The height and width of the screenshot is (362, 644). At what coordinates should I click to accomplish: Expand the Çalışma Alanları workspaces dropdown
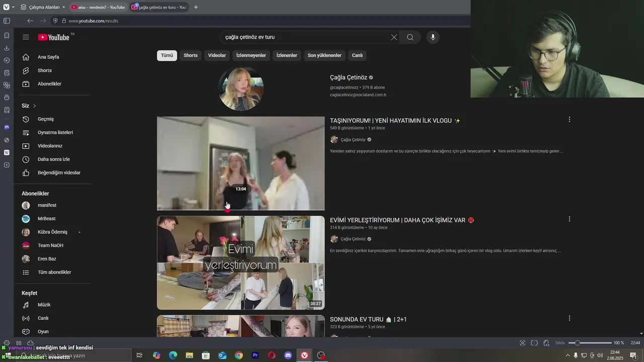[43, 7]
